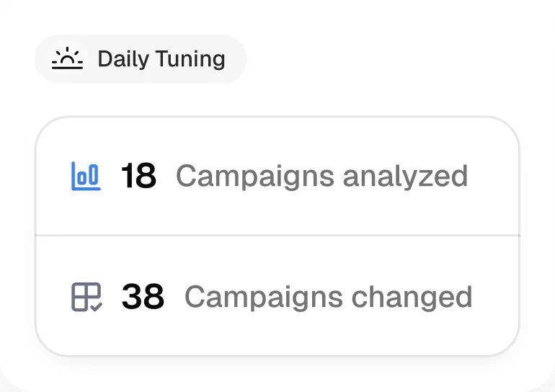
Task: Click the divider line between stat rows
Action: tap(277, 235)
